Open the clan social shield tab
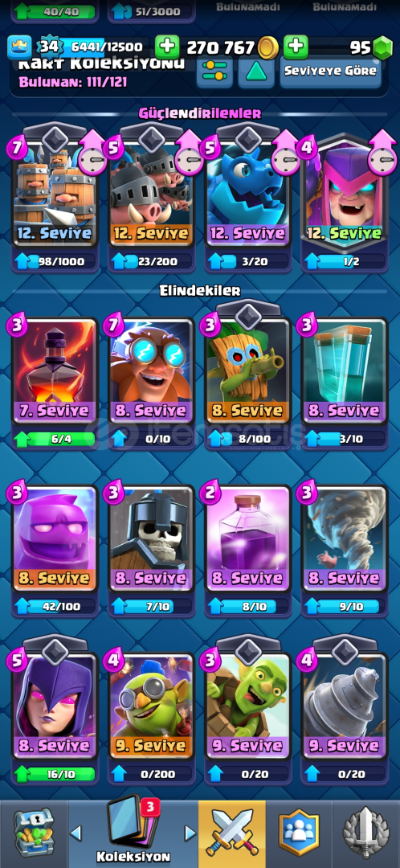Viewport: 400px width, 868px height. click(299, 833)
